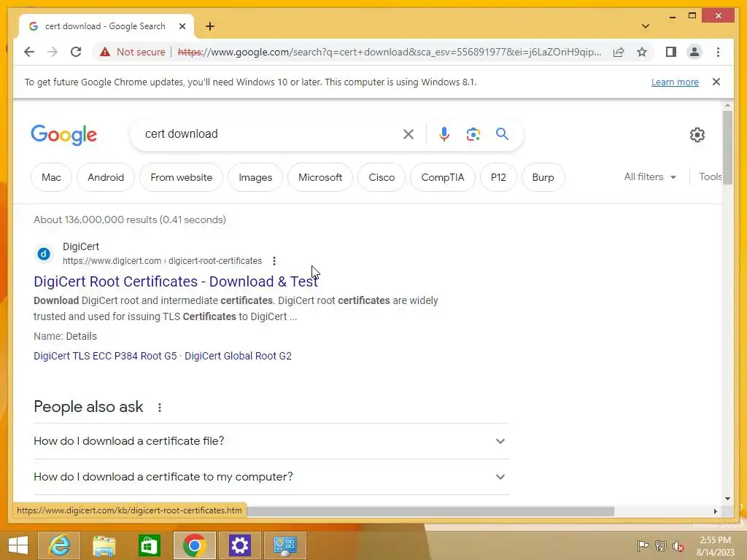Open Learn more link in update bar
The image size is (747, 560).
675,82
